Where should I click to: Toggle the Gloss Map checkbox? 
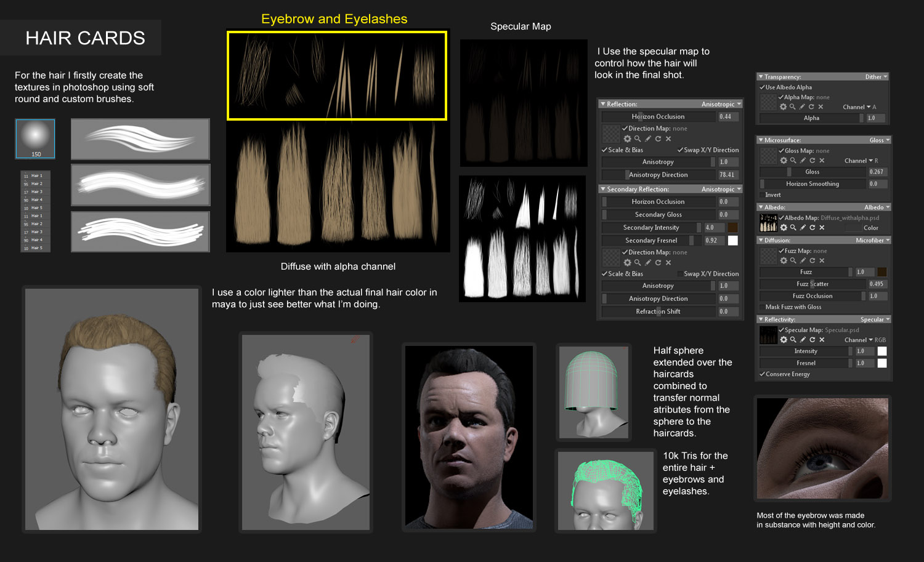[x=782, y=150]
